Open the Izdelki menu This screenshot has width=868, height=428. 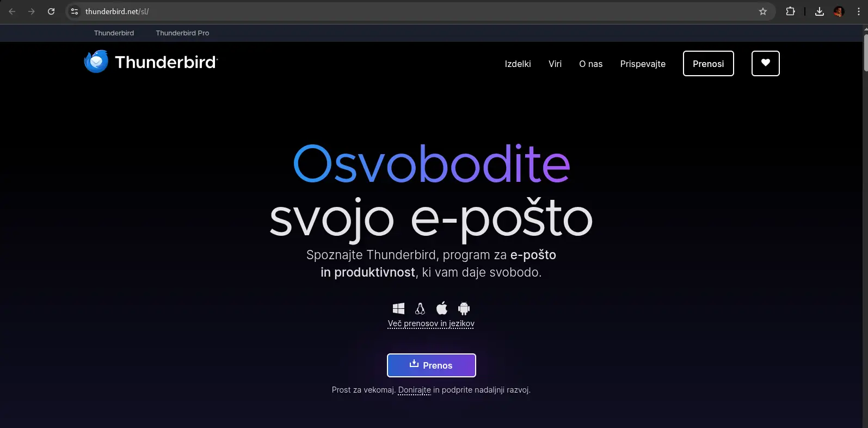[518, 64]
